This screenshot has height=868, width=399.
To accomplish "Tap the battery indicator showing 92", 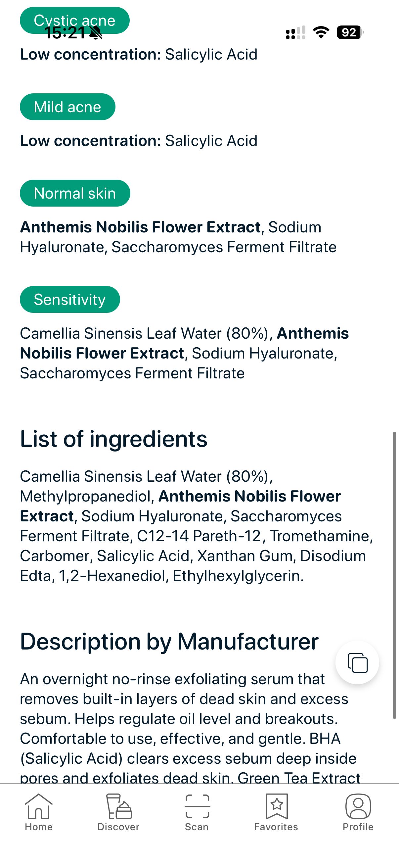I will [x=349, y=33].
